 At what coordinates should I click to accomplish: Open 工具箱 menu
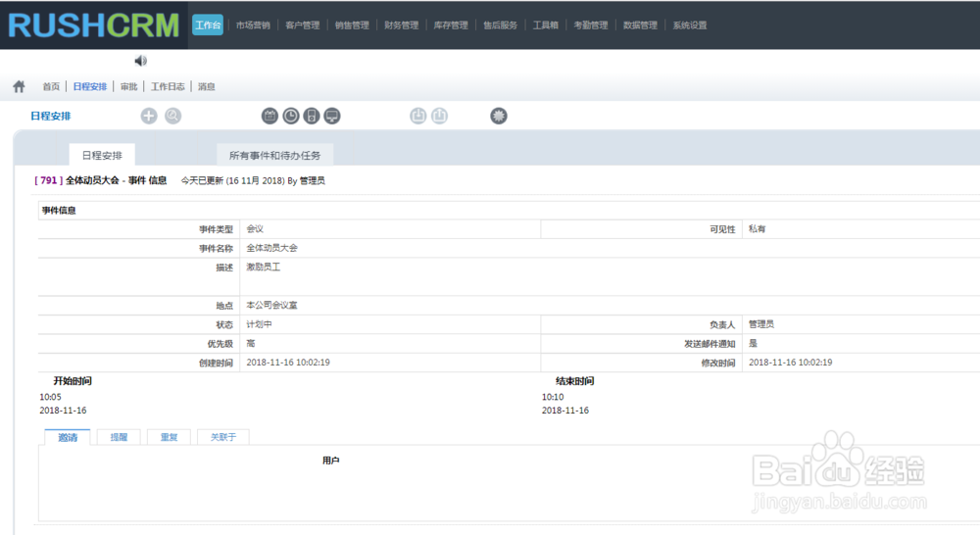[x=546, y=25]
